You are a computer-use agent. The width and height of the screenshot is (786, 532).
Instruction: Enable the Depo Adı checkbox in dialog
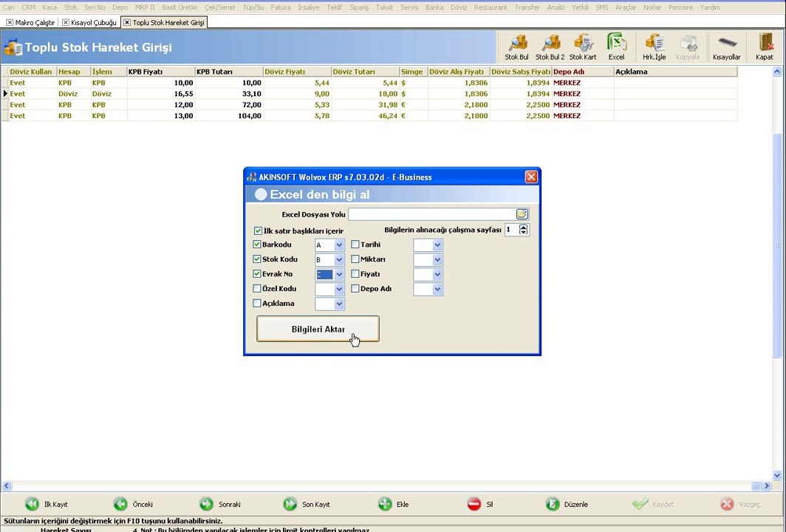tap(355, 288)
